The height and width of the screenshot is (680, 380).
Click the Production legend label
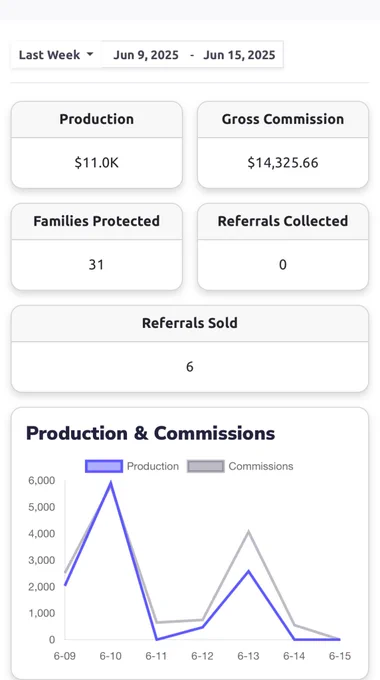(x=153, y=466)
